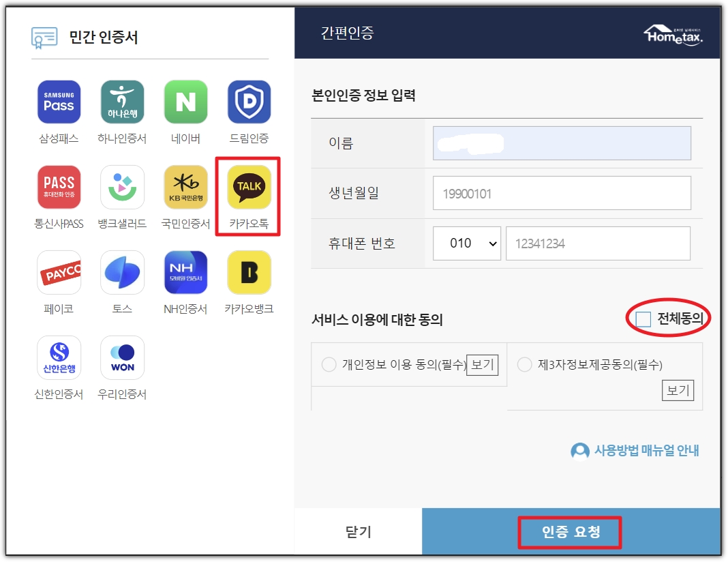728x562 pixels.
Task: Select the PAYCO certificate icon
Action: (59, 271)
